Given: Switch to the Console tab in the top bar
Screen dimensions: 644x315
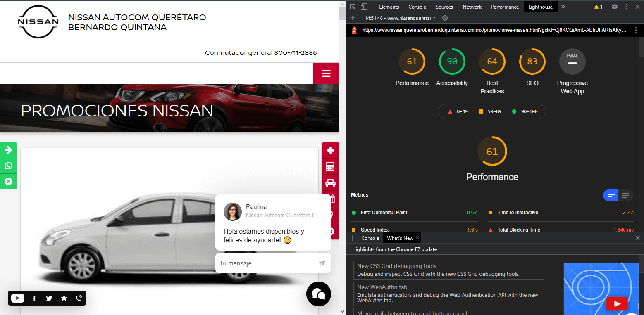Looking at the screenshot, I should point(417,7).
